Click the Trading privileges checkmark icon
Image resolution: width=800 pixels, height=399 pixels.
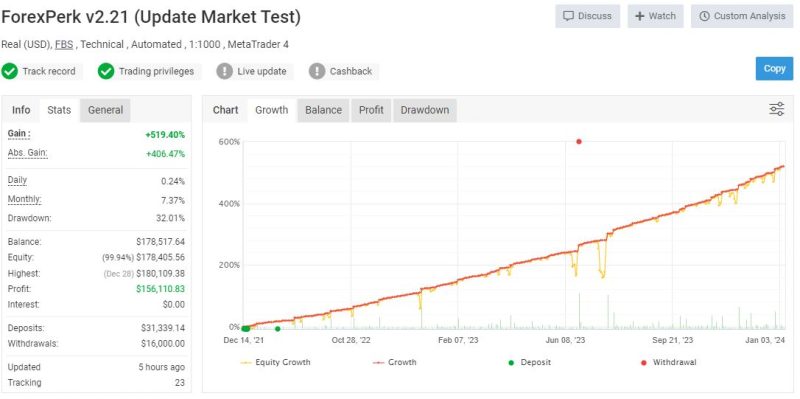[106, 71]
